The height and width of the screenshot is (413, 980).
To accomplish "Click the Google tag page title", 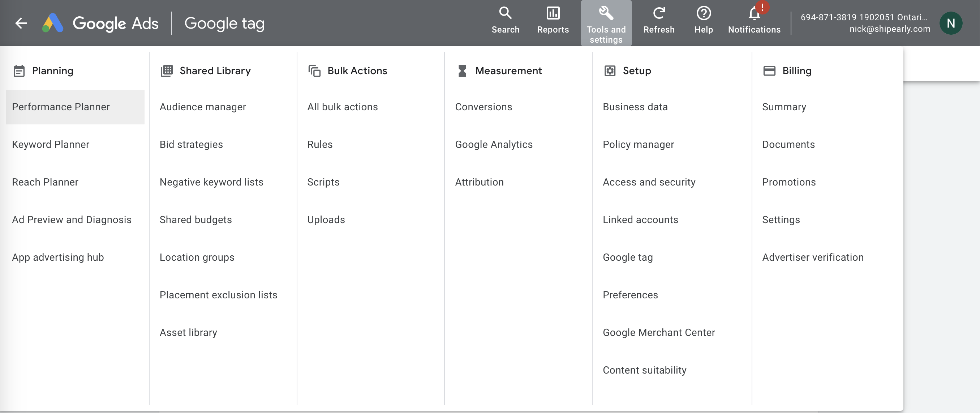I will pos(224,24).
